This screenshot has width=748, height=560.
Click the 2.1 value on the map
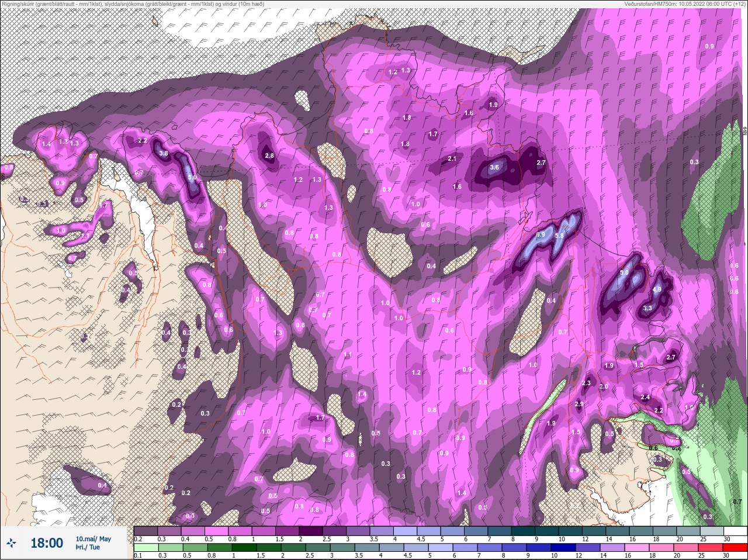[452, 159]
